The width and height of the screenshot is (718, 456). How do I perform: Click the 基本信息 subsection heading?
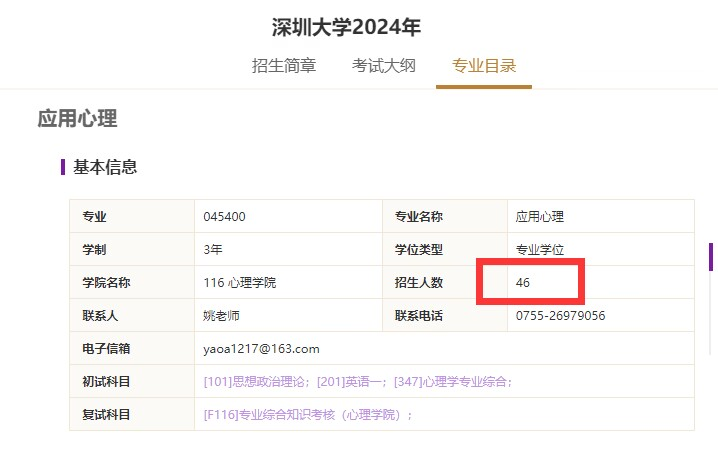[x=105, y=167]
